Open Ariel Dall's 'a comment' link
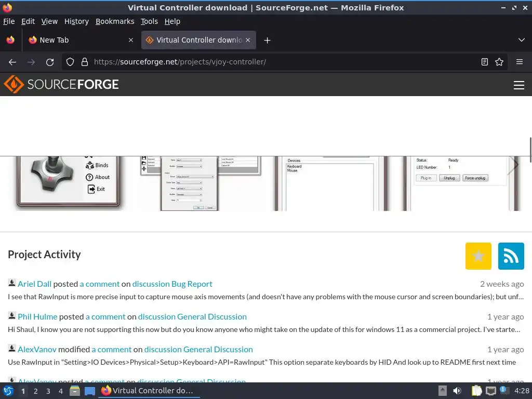532x399 pixels. (x=100, y=284)
